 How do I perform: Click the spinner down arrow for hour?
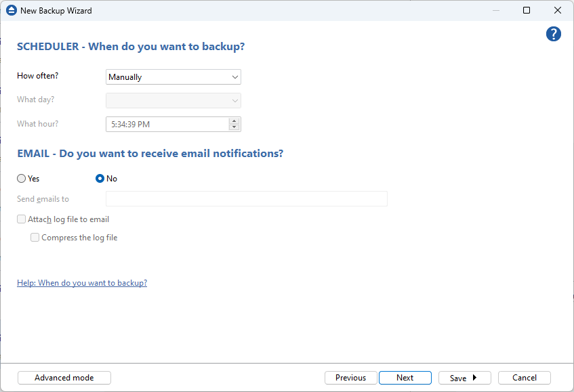point(234,127)
